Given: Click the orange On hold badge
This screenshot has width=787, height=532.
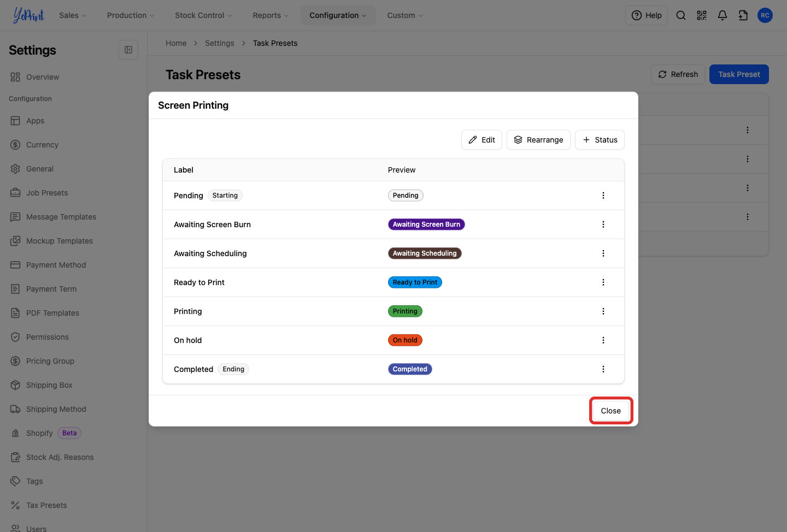Looking at the screenshot, I should point(405,340).
